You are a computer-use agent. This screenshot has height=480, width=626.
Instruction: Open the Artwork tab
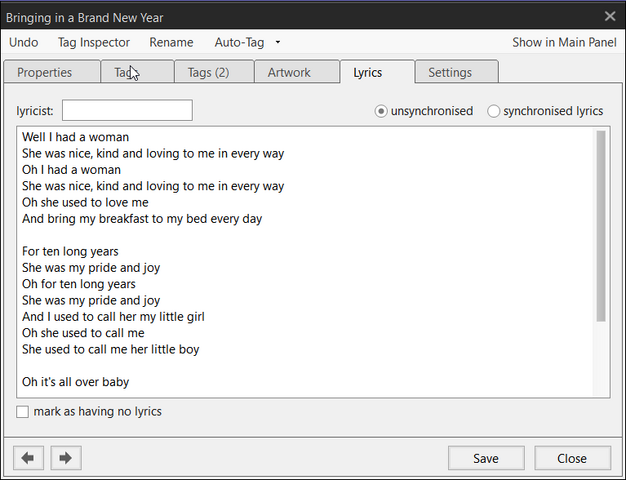[297, 72]
